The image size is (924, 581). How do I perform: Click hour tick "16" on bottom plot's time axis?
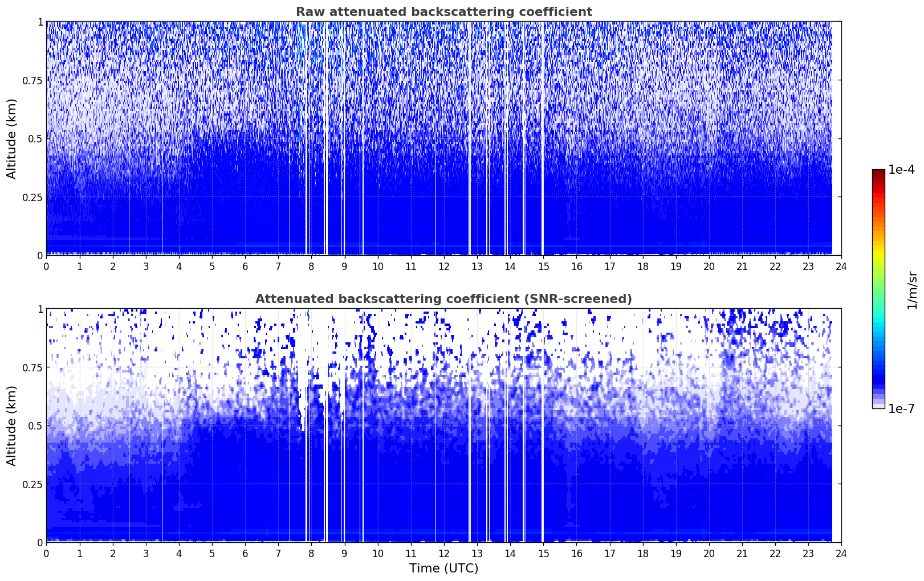point(576,553)
